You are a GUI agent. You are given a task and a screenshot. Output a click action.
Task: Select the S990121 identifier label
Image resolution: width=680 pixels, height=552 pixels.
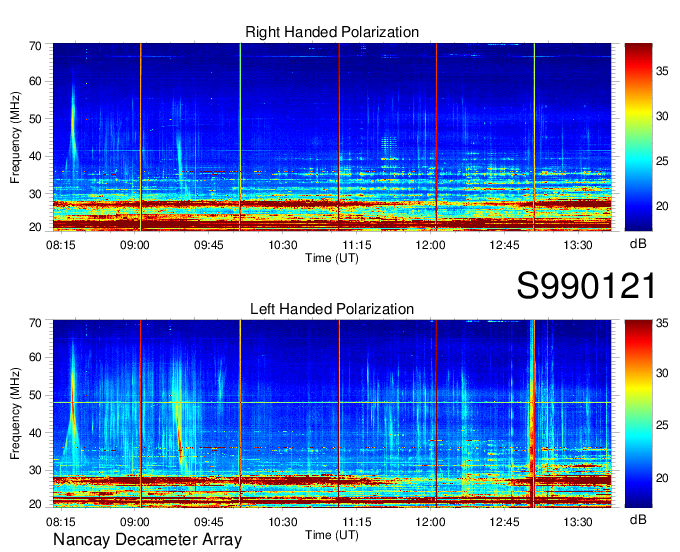[586, 286]
